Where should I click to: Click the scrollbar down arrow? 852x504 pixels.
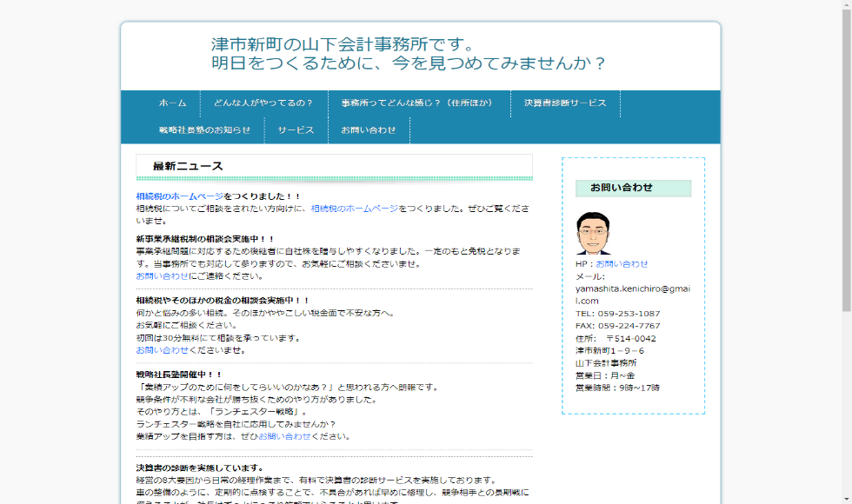[x=845, y=498]
